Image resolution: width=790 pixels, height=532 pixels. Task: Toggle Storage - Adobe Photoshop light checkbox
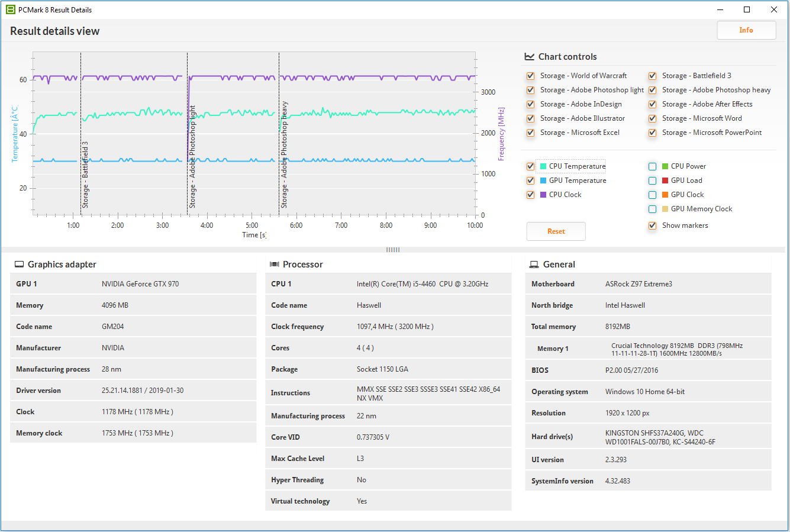click(530, 90)
